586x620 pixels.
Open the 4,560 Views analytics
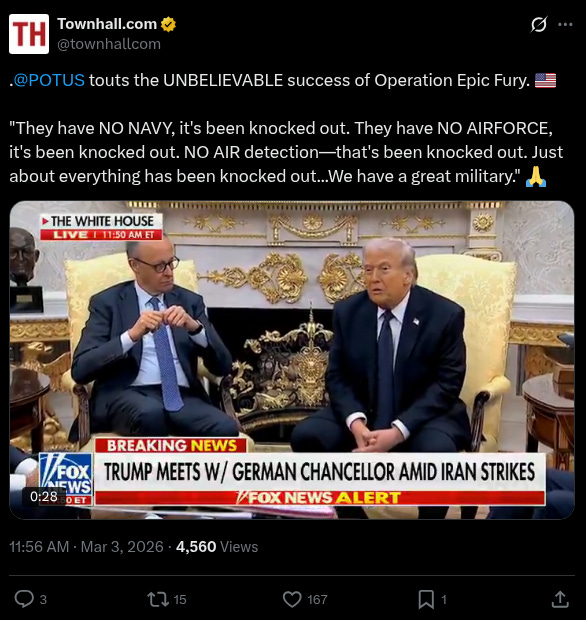[217, 547]
